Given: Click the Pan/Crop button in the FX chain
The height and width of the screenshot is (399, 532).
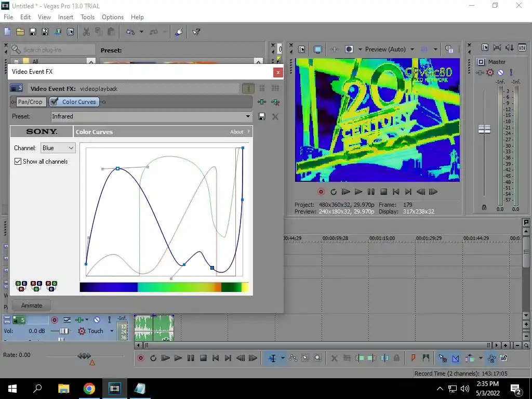Looking at the screenshot, I should pyautogui.click(x=30, y=102).
